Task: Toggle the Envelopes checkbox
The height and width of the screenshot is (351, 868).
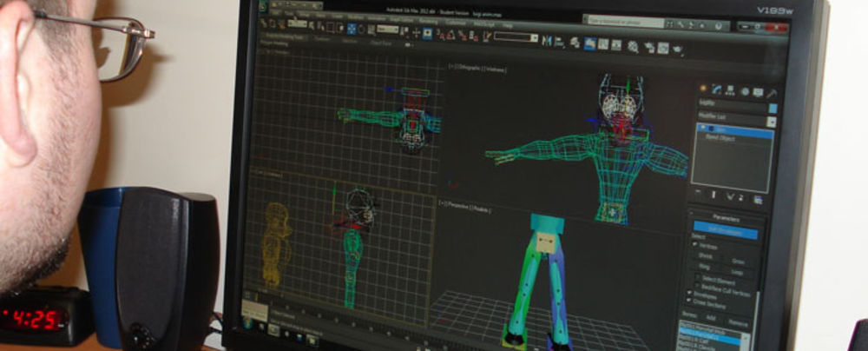Action: click(x=690, y=293)
